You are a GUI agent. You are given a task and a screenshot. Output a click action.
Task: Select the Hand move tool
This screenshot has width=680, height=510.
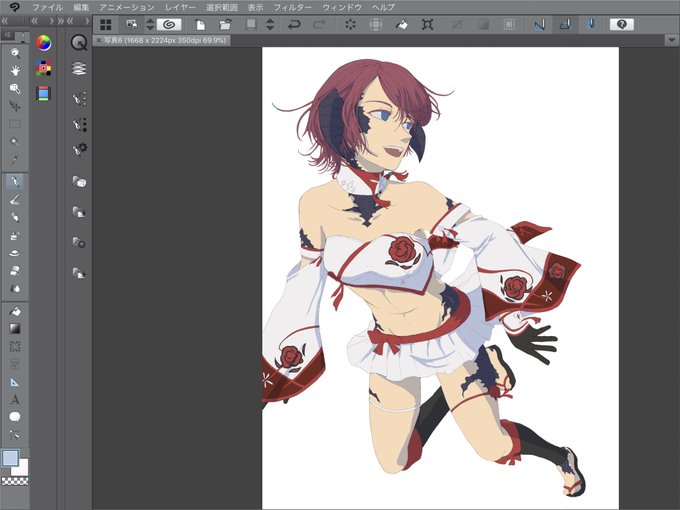click(x=15, y=71)
